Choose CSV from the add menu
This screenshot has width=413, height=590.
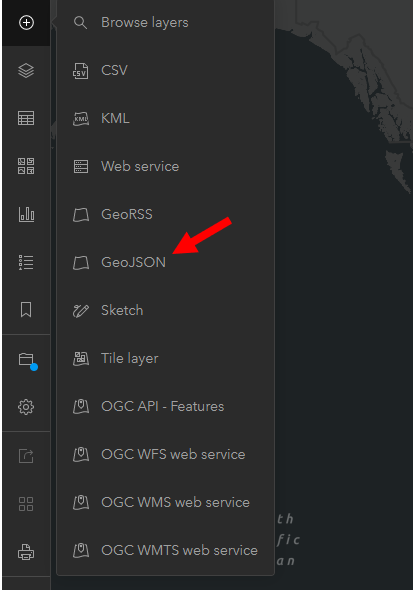[166, 70]
